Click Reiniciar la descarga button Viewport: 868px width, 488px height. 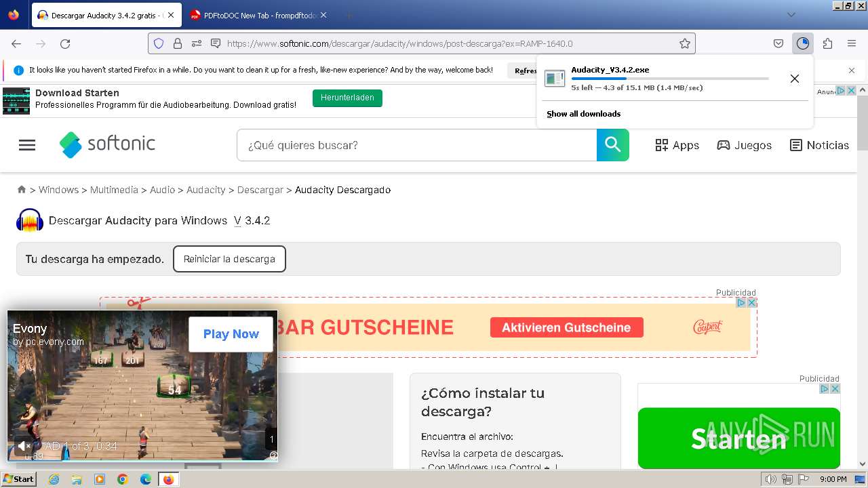(229, 259)
